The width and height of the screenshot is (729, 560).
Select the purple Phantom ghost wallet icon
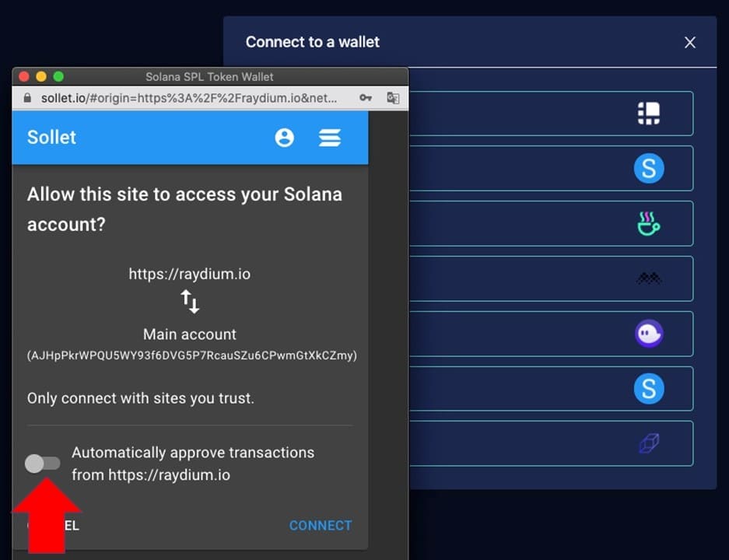tap(649, 333)
